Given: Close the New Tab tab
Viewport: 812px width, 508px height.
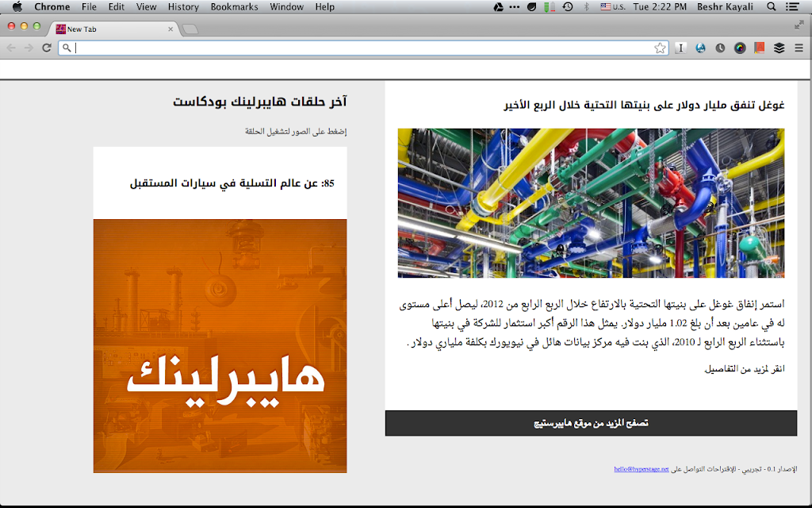Looking at the screenshot, I should tap(170, 29).
